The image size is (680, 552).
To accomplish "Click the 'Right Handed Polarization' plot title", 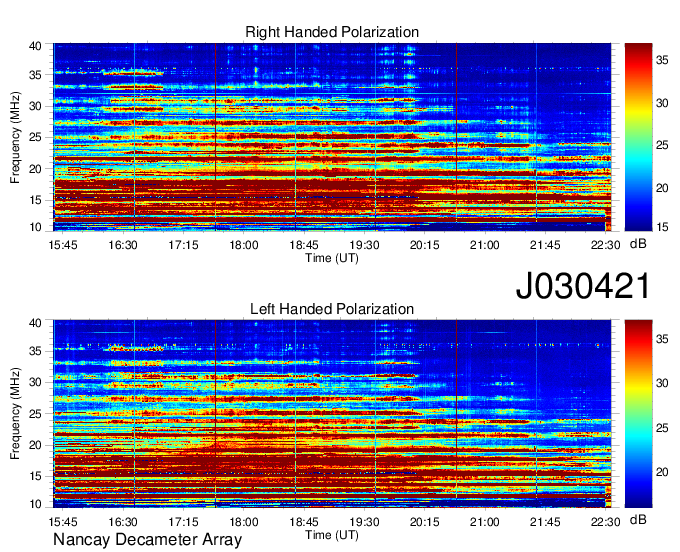I will [332, 32].
